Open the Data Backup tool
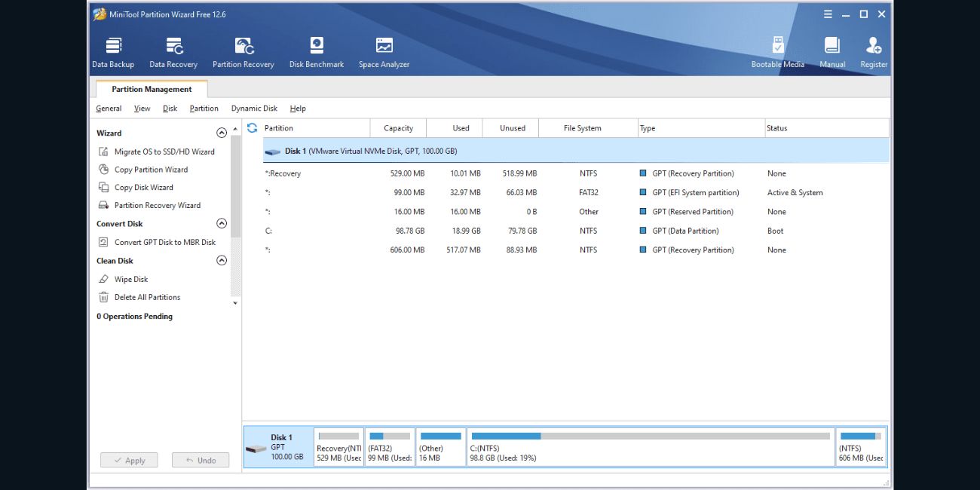This screenshot has height=490, width=980. pyautogui.click(x=113, y=51)
